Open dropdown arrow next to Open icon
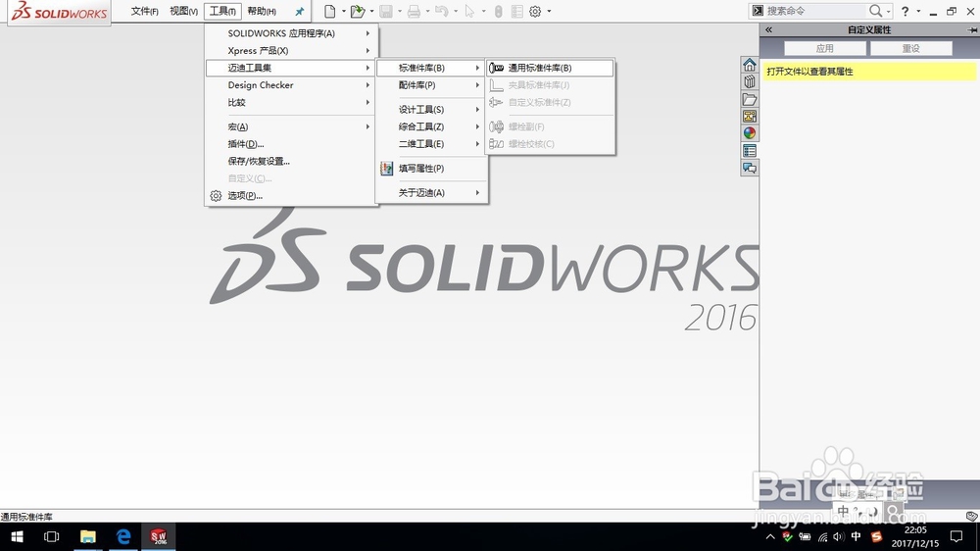980x551 pixels. (x=371, y=11)
